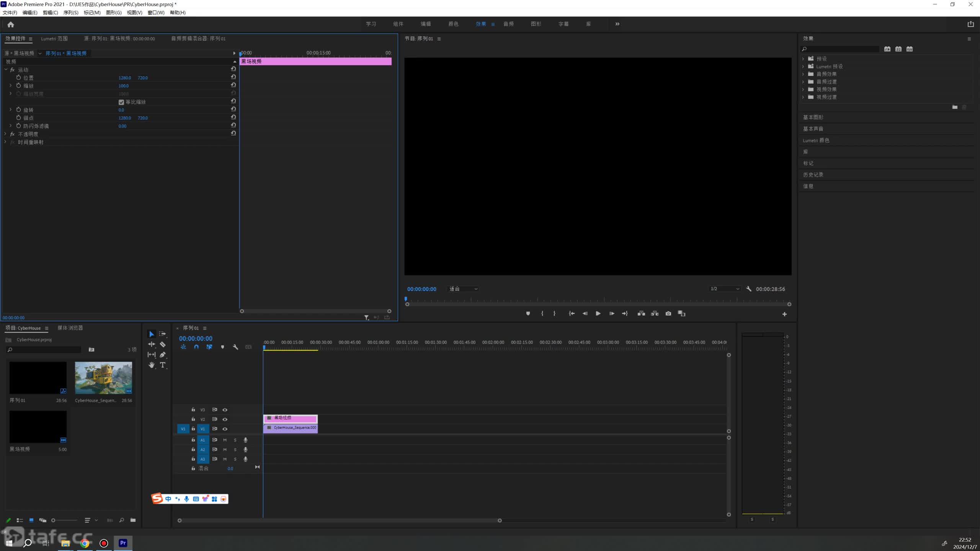The height and width of the screenshot is (551, 980).
Task: Expand the Opacity effect
Action: (5, 134)
